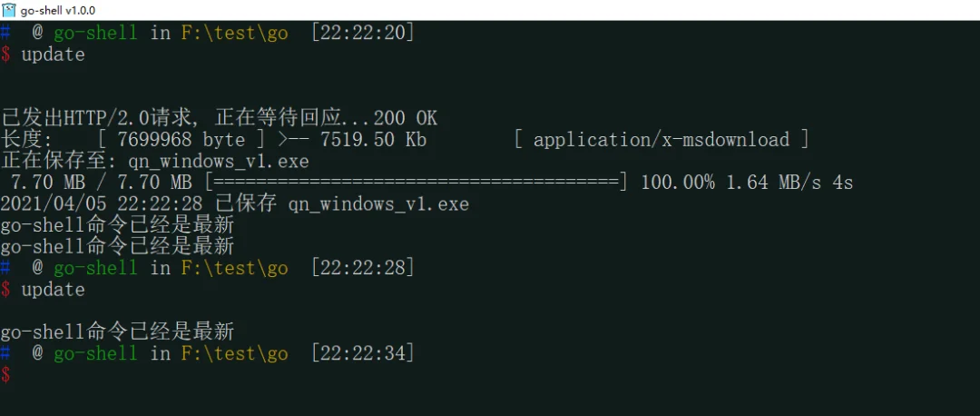
Task: Click the first "update" command under the 22:22:20 prompt
Action: click(x=53, y=54)
